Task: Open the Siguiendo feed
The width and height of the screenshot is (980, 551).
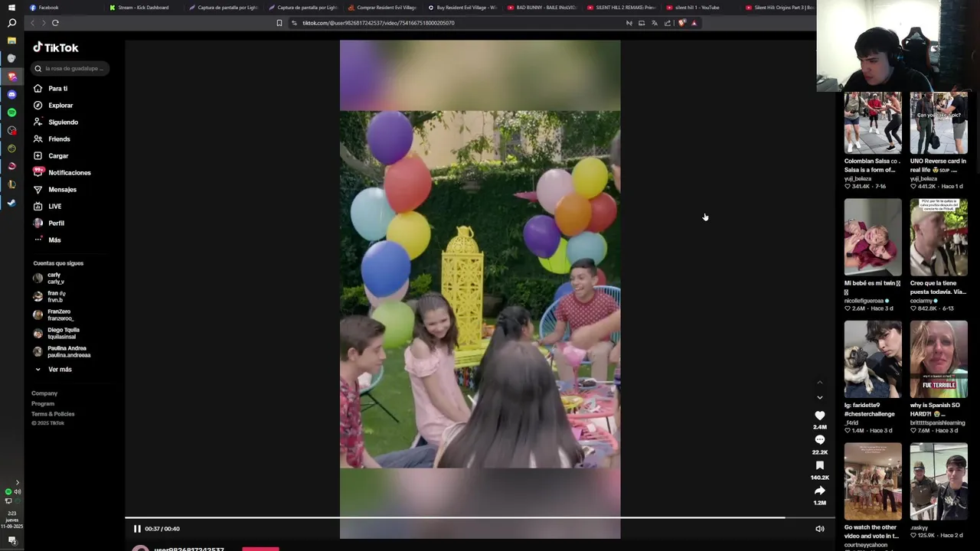Action: pyautogui.click(x=55, y=122)
